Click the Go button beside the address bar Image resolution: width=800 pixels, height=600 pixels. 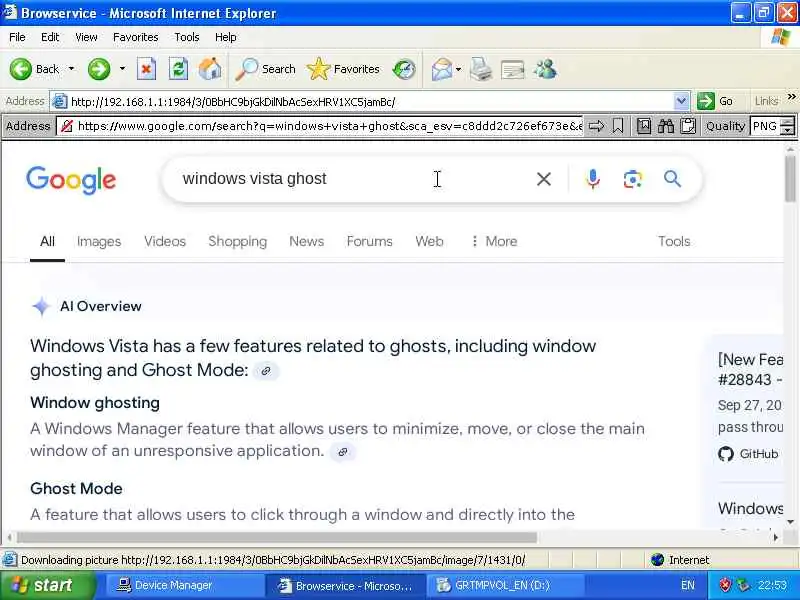716,102
